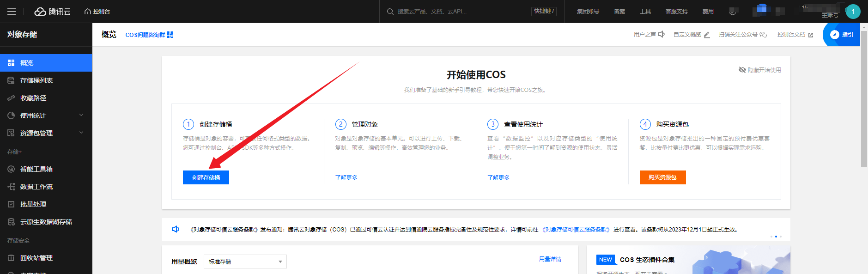Click the QR code icon beside COS问题咨询群

[170, 35]
